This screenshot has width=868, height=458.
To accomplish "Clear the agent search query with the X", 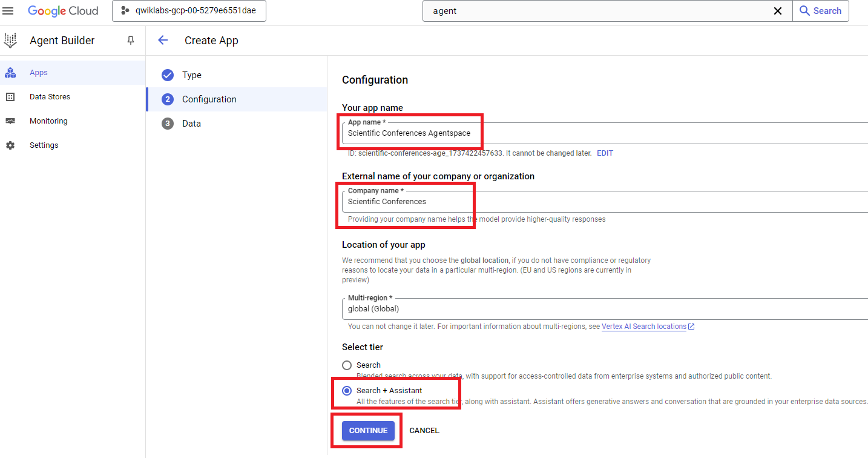I will (777, 10).
